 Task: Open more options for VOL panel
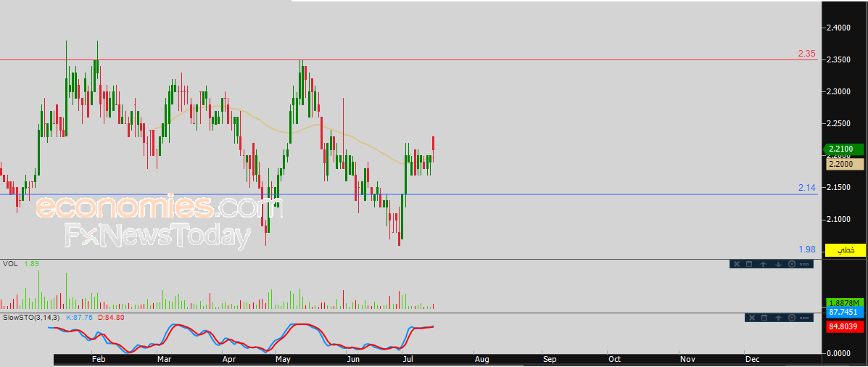(804, 265)
